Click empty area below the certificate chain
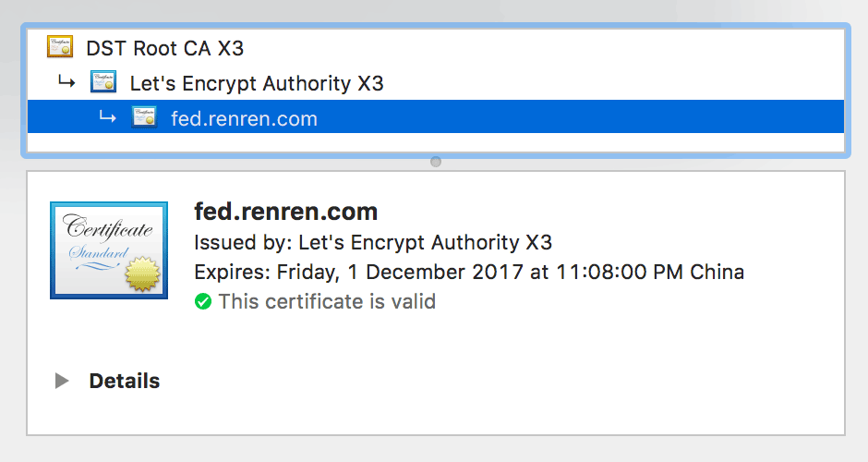This screenshot has height=462, width=868. pos(436,142)
